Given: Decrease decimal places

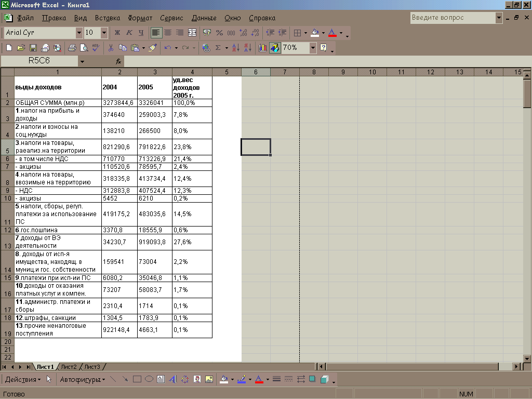Looking at the screenshot, I should point(255,33).
